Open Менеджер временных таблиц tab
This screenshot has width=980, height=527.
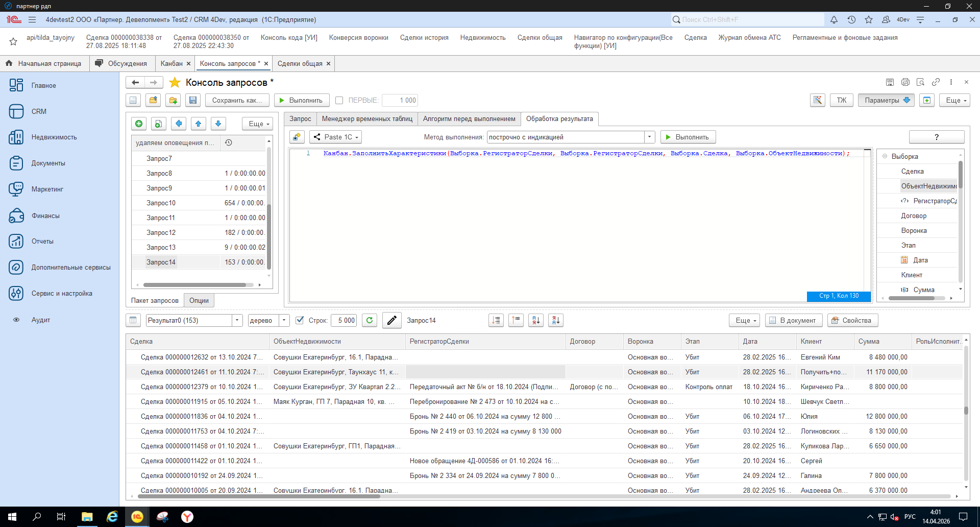coord(367,119)
